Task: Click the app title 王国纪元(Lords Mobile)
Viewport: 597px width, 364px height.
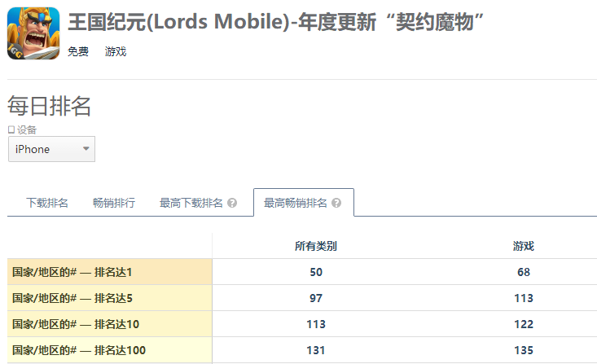Action: tap(275, 22)
